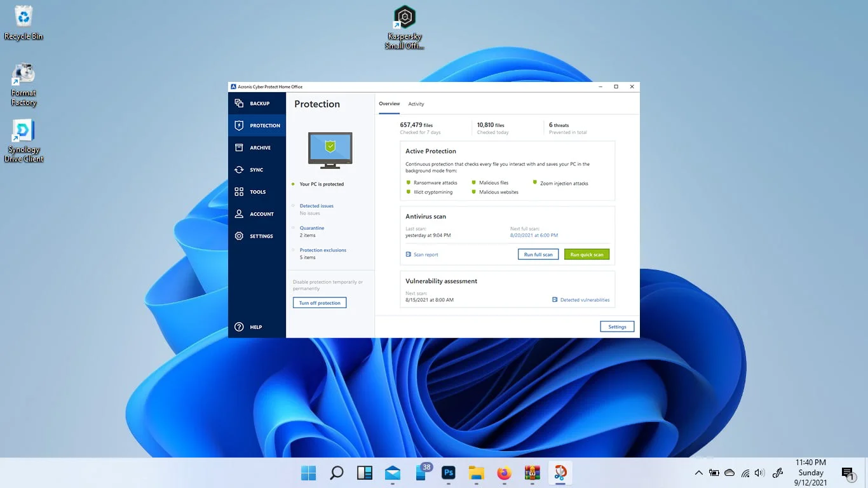Open the volume control in system tray

759,473
